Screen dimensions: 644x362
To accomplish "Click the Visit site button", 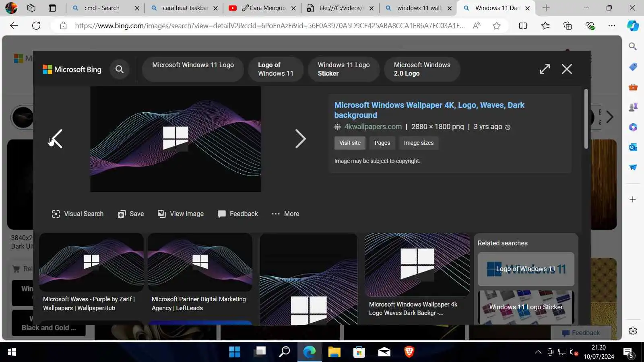I will tap(350, 143).
